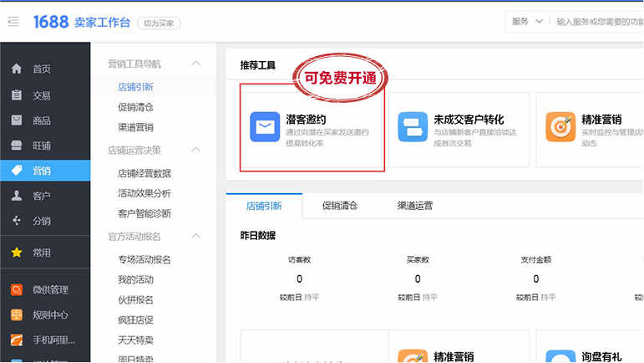Open the 首页 menu item
Screen dimensions: 644x363
click(x=45, y=69)
